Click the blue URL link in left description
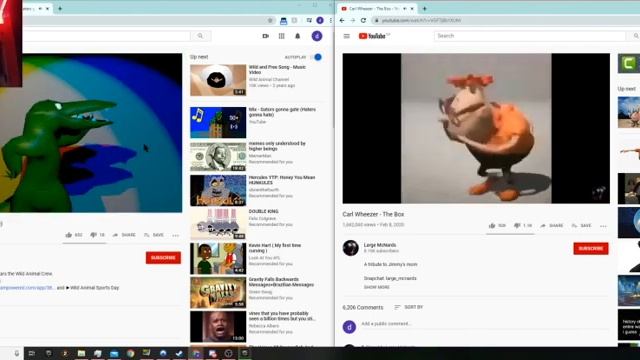This screenshot has width=640, height=360. pyautogui.click(x=27, y=288)
